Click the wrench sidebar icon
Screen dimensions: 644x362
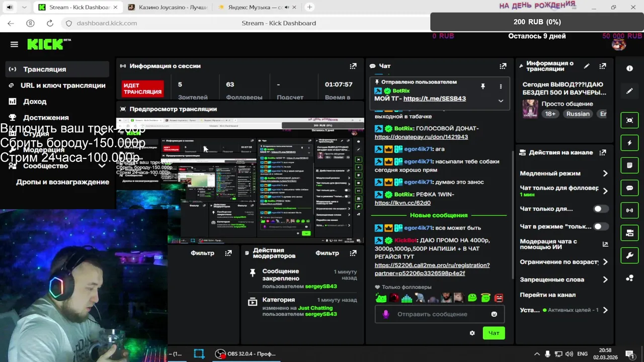pos(629,255)
